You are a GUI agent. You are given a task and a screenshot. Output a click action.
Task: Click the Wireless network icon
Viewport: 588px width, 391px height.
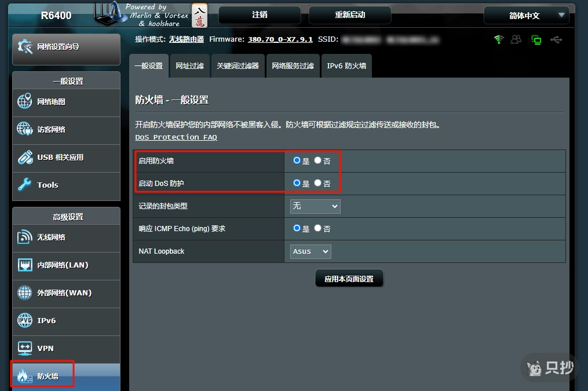click(25, 237)
